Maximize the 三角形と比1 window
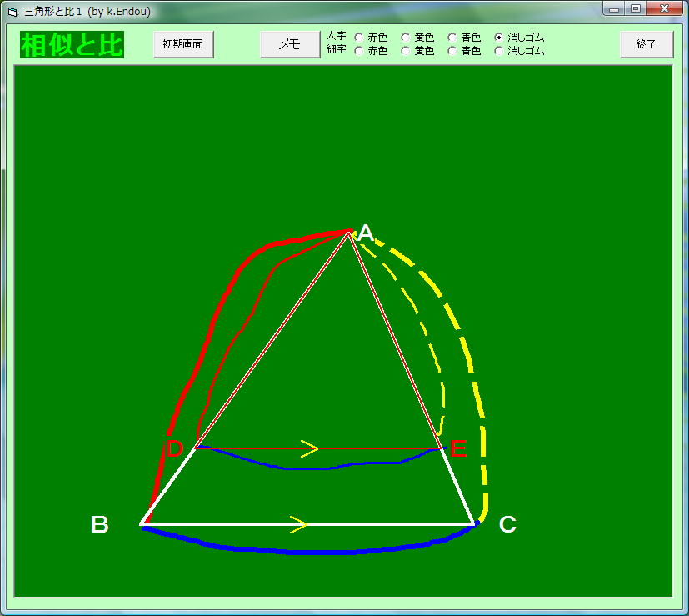 (x=636, y=9)
